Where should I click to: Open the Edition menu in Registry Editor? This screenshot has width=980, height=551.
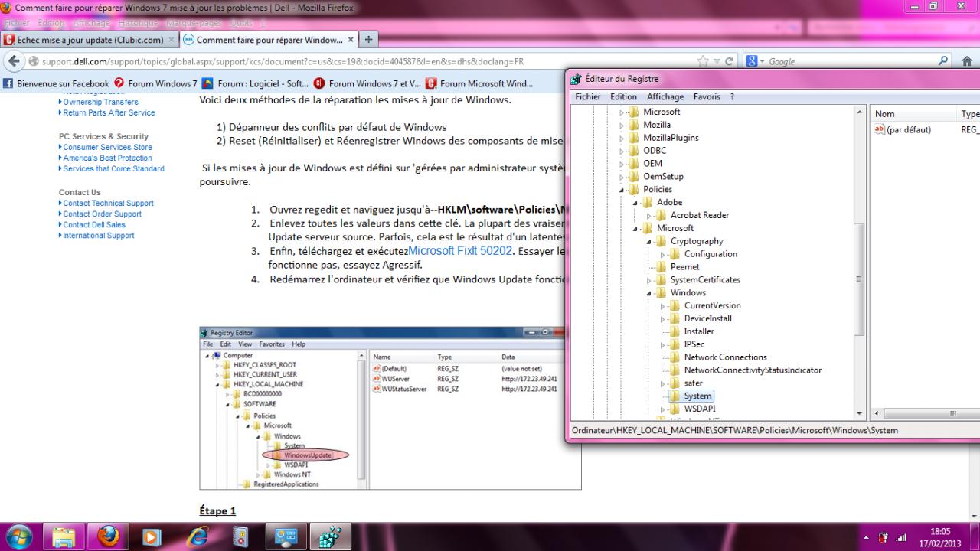[x=623, y=97]
